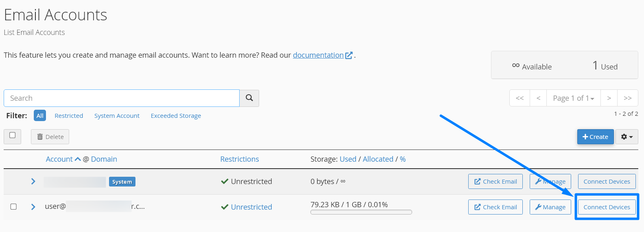The height and width of the screenshot is (232, 644).
Task: Sort storage by Used
Action: (348, 159)
